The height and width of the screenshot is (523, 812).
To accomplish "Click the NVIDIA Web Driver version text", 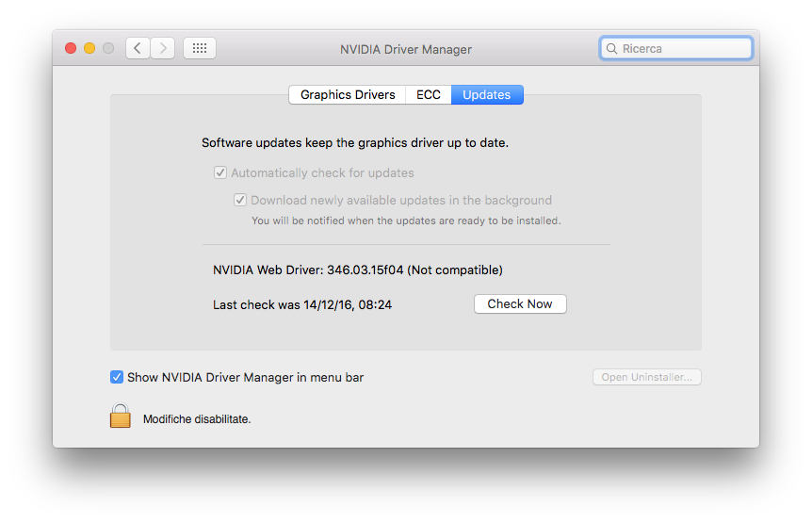I will pos(358,270).
